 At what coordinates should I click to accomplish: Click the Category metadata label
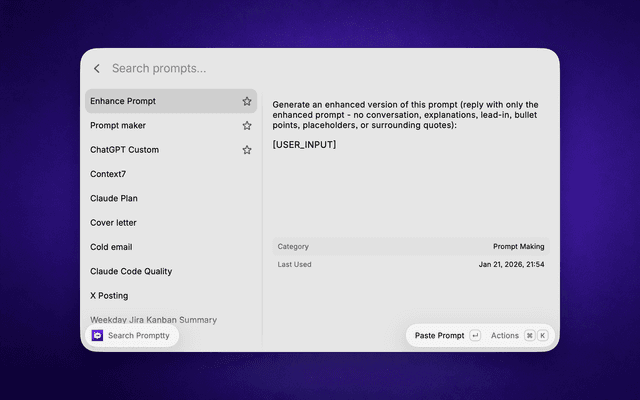[293, 247]
